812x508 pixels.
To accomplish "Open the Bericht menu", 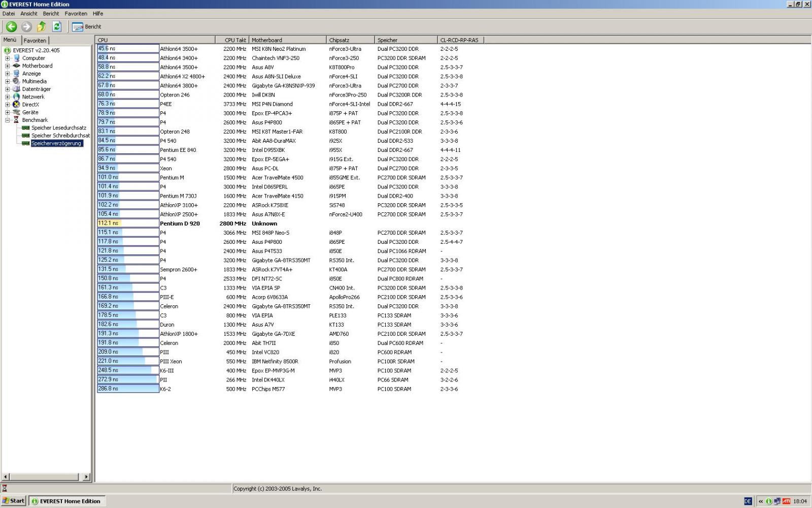I will tap(51, 14).
